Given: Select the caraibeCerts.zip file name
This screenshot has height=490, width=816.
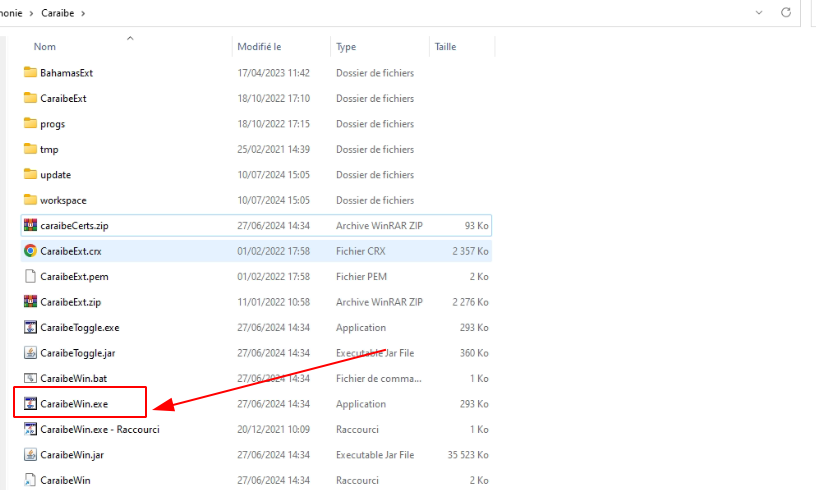Looking at the screenshot, I should [x=74, y=226].
